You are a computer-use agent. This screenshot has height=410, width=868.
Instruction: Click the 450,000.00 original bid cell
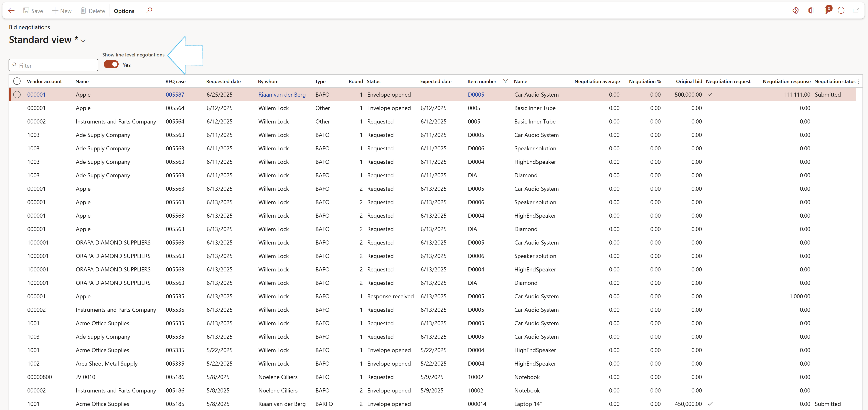pos(688,404)
